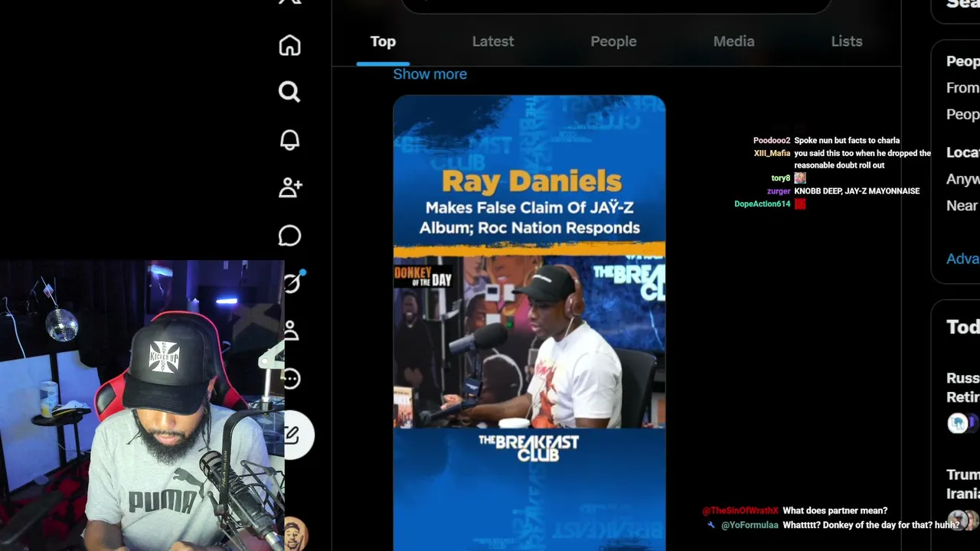This screenshot has height=551, width=980.
Task: Click the DopeAction614 username in chat
Action: point(763,204)
